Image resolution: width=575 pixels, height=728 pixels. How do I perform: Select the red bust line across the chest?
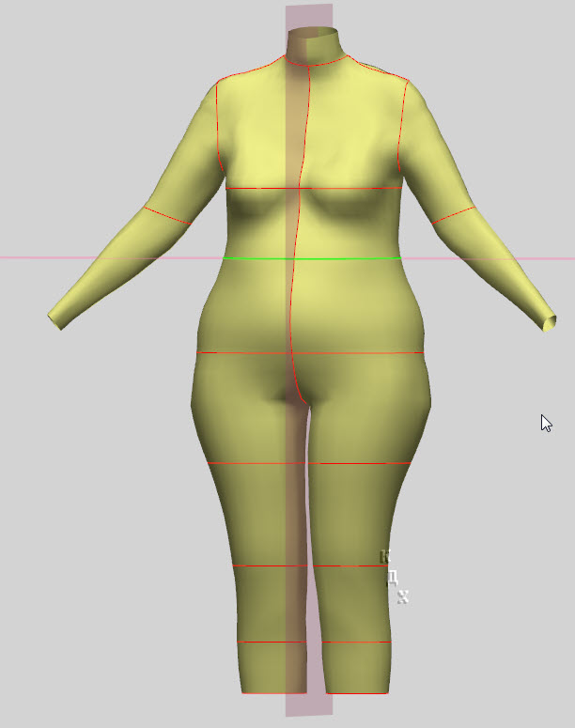click(314, 188)
